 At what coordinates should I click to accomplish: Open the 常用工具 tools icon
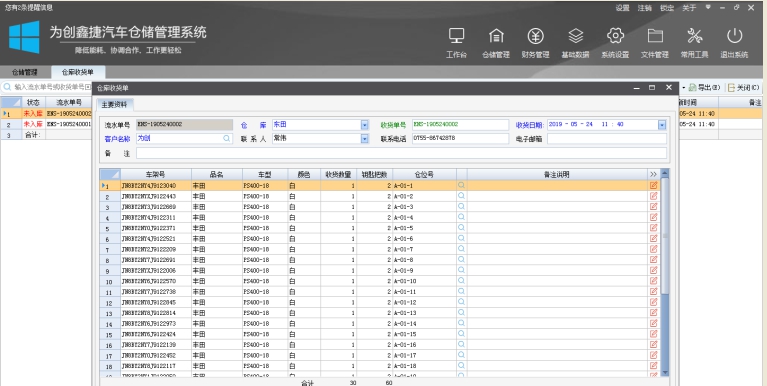[x=695, y=43]
